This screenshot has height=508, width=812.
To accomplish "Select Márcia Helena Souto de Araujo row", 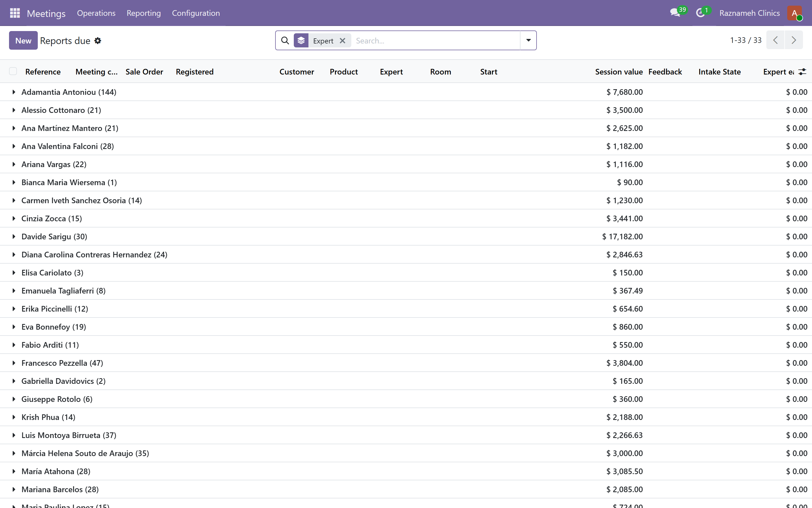I will 406,453.
